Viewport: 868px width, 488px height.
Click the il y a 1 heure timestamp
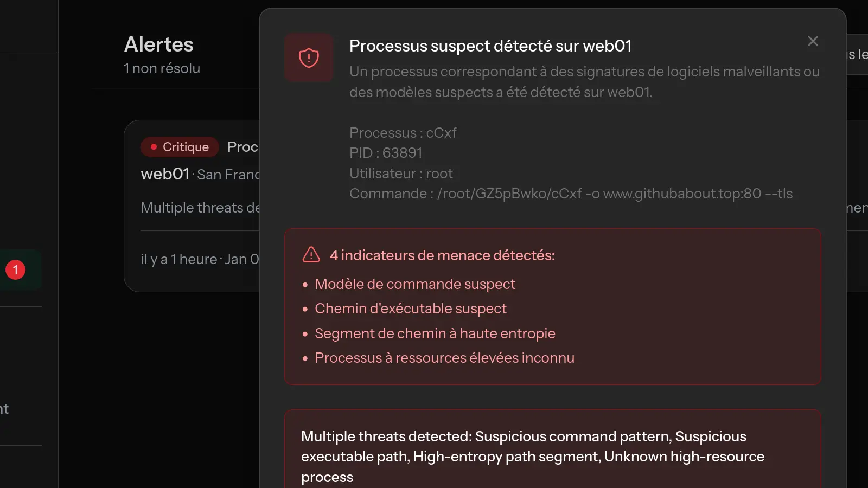tap(180, 259)
